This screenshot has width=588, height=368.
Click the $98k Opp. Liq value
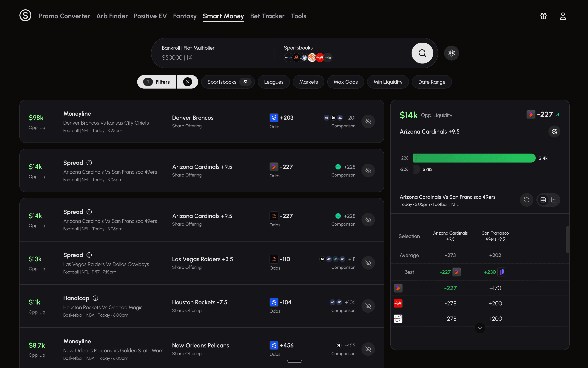[x=36, y=117]
